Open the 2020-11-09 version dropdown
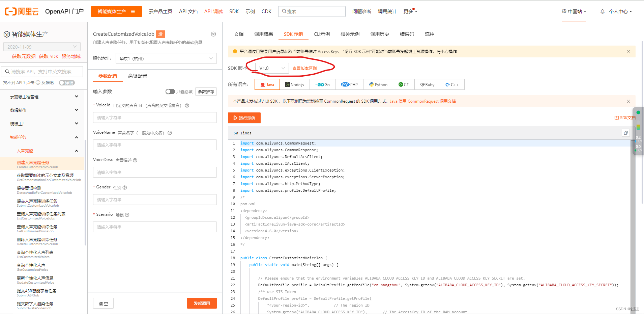 pos(42,47)
